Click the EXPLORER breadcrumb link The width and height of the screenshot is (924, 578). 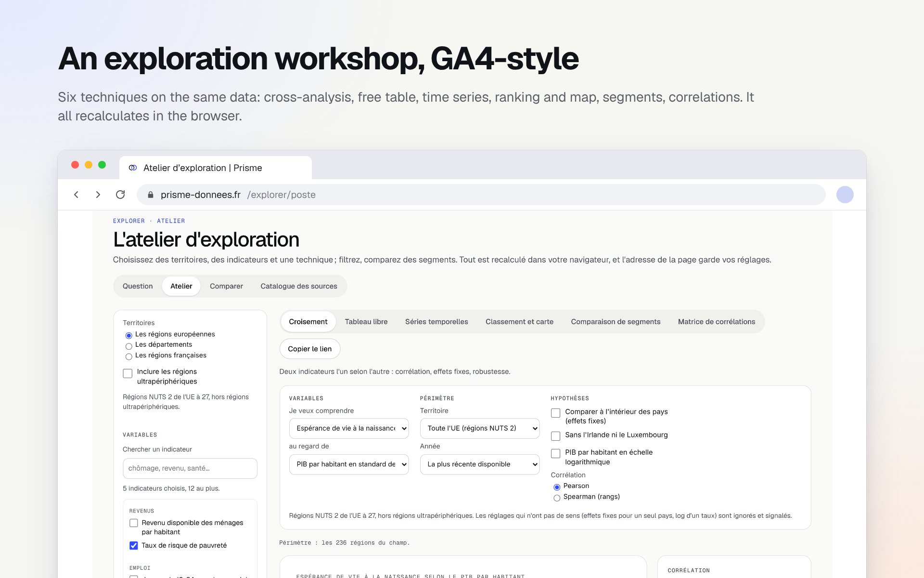[129, 221]
